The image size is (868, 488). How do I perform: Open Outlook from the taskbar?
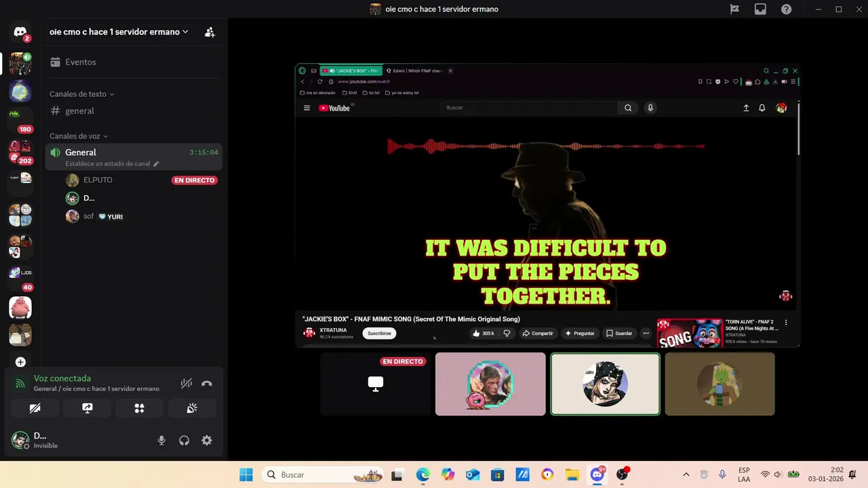tap(473, 475)
